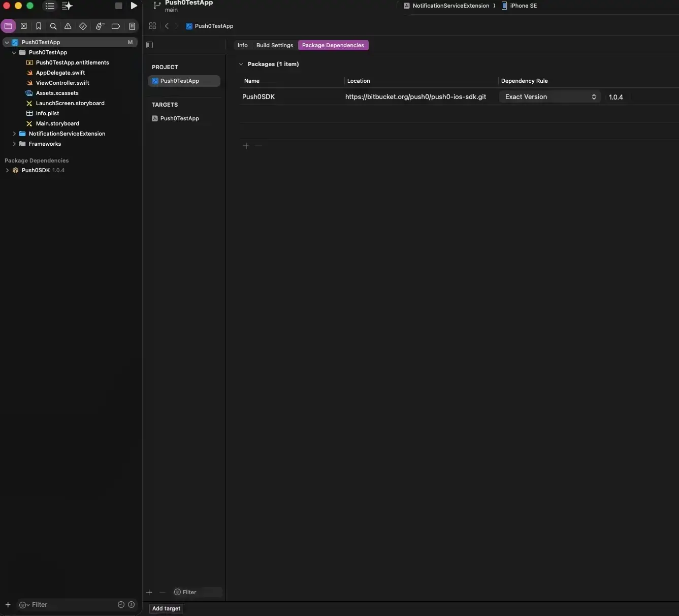Image resolution: width=679 pixels, height=616 pixels.
Task: Open Info.plist file
Action: (x=47, y=113)
